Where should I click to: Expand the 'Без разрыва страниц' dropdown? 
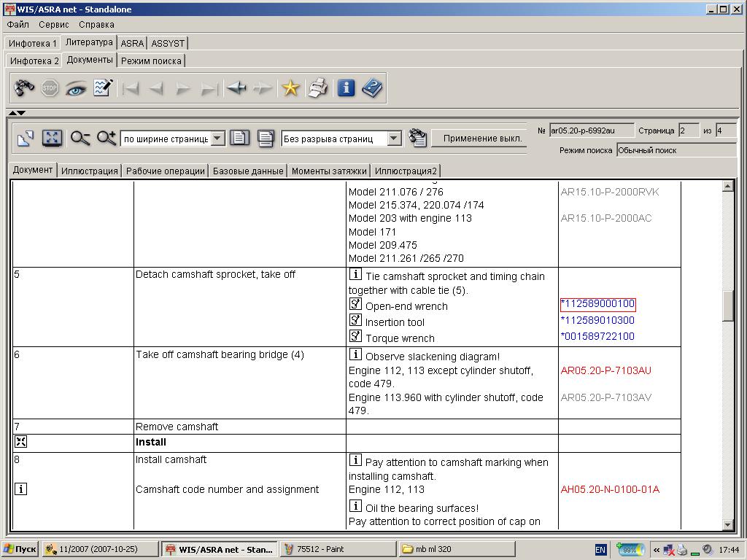pos(394,139)
